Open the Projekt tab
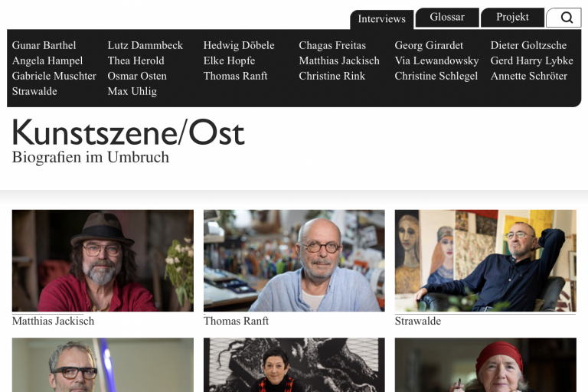This screenshot has height=392, width=588. point(512,18)
